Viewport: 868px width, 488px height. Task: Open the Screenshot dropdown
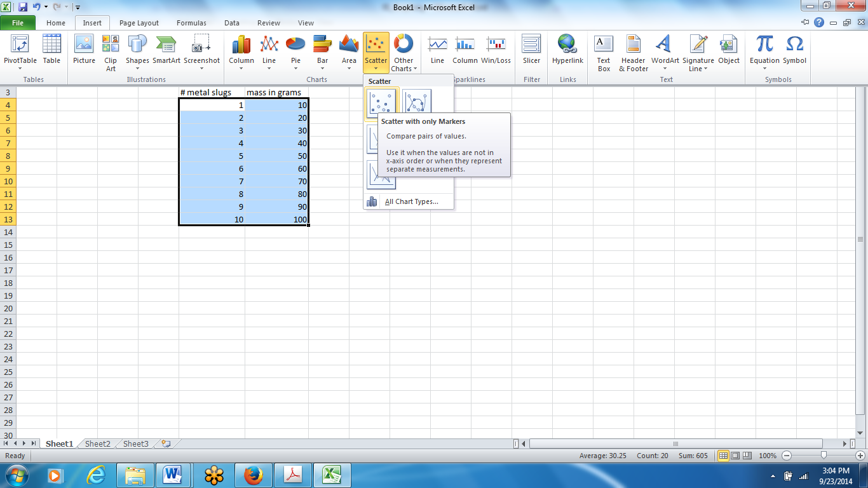(x=201, y=53)
